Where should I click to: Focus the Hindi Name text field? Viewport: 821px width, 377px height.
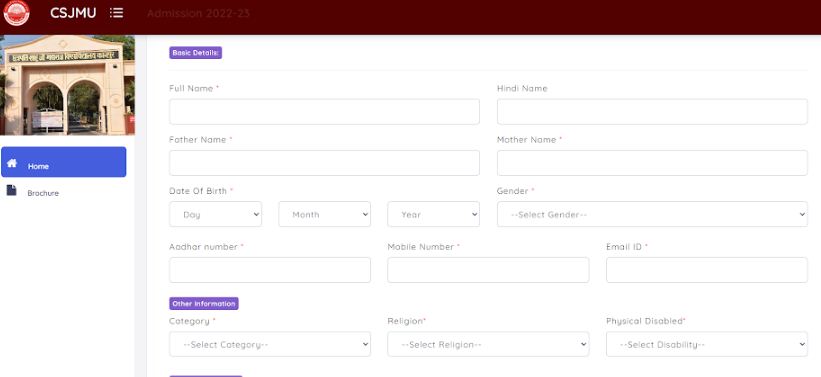652,112
